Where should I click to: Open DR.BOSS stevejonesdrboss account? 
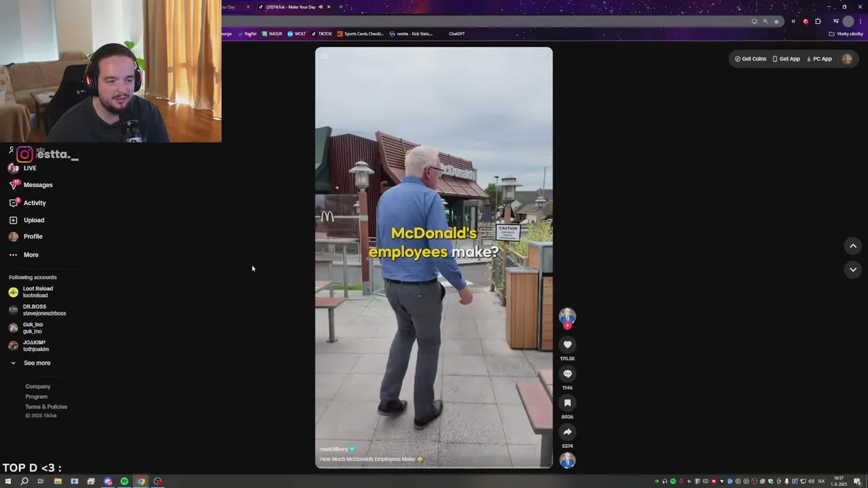(37, 310)
